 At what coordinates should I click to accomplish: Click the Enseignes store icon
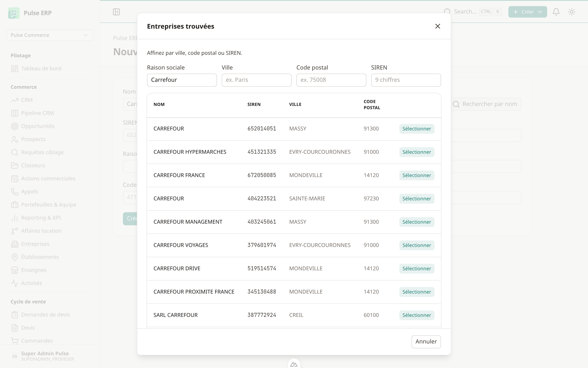click(x=14, y=270)
